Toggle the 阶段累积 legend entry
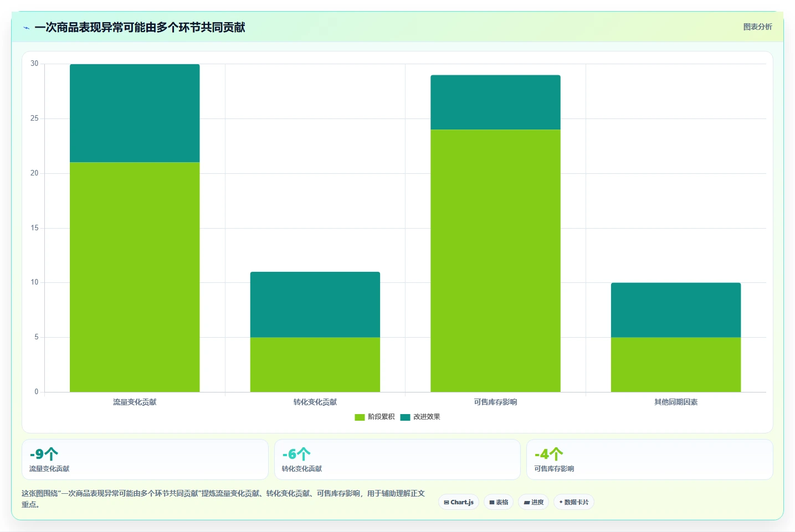Screen dimensions: 795x532 [375, 417]
